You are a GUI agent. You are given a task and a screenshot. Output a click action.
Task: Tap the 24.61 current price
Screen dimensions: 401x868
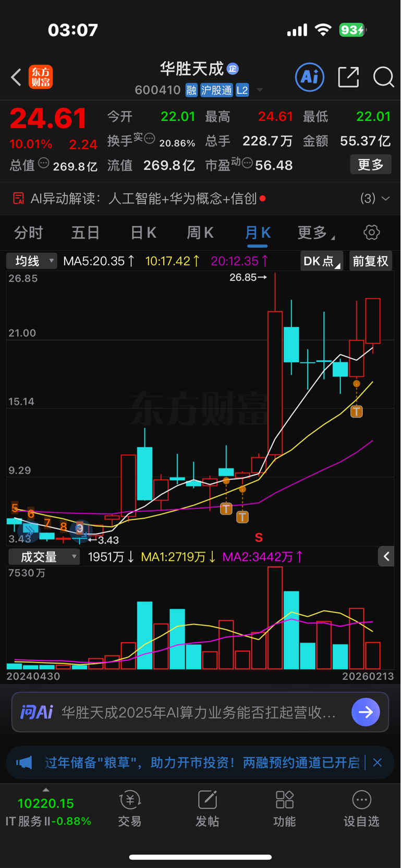click(x=48, y=118)
